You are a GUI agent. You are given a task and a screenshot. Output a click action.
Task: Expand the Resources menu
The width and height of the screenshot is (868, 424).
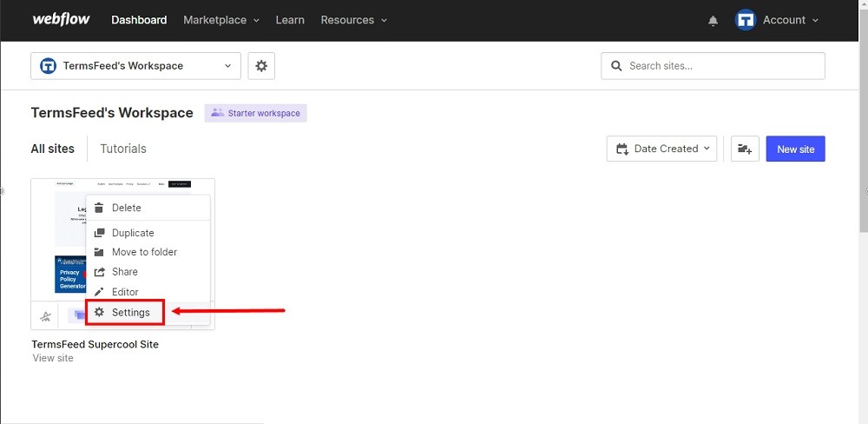coord(354,20)
